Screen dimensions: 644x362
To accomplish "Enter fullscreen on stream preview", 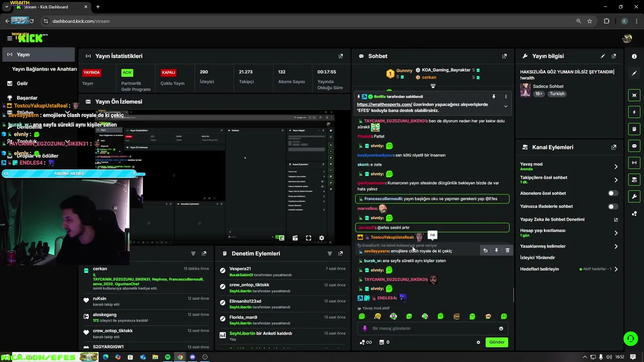I will pos(308,238).
